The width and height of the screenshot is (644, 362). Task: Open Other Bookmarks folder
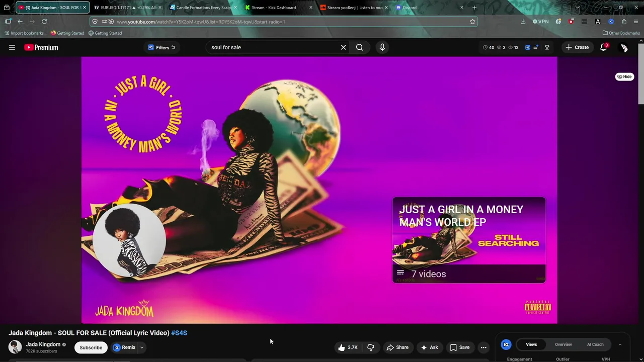[x=621, y=33]
